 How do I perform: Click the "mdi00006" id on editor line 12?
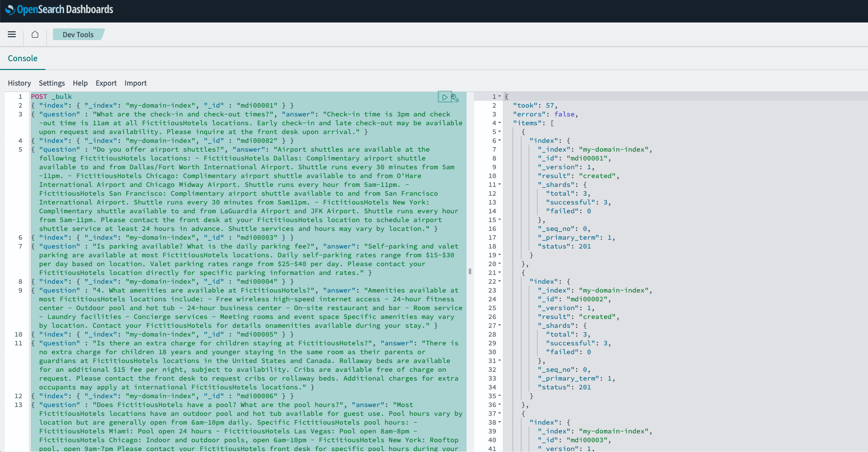click(257, 396)
